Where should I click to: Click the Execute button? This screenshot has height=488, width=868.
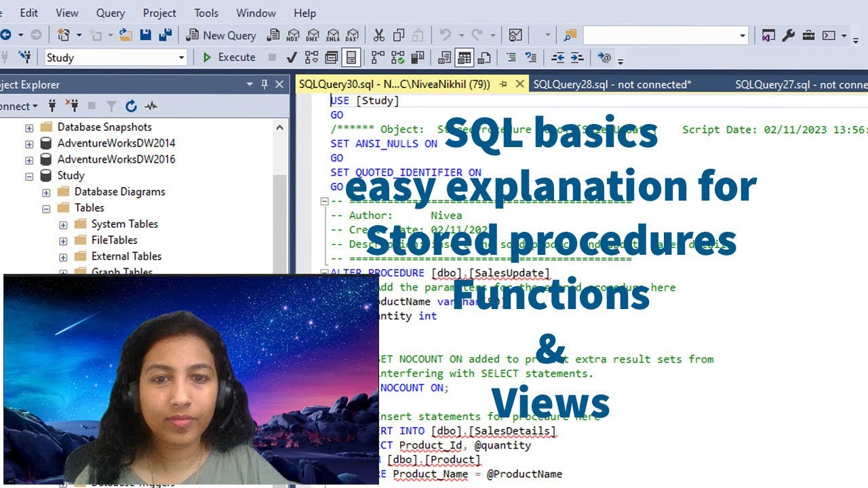pos(229,58)
